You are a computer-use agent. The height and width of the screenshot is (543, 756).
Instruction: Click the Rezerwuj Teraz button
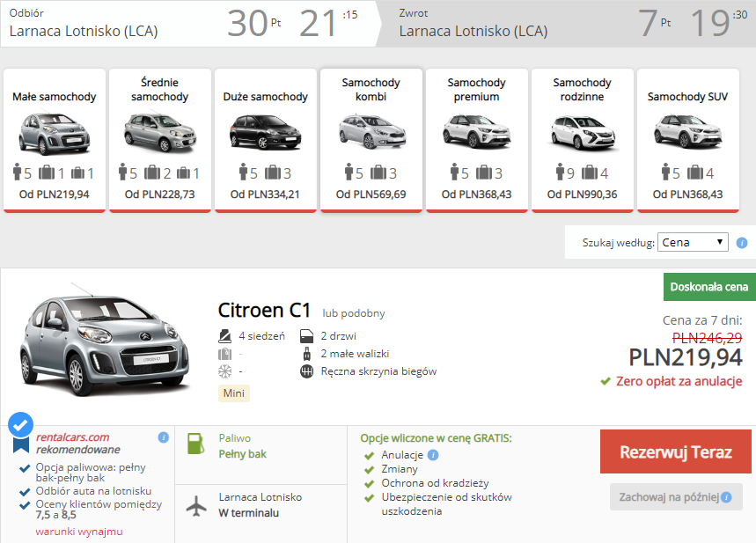[676, 451]
